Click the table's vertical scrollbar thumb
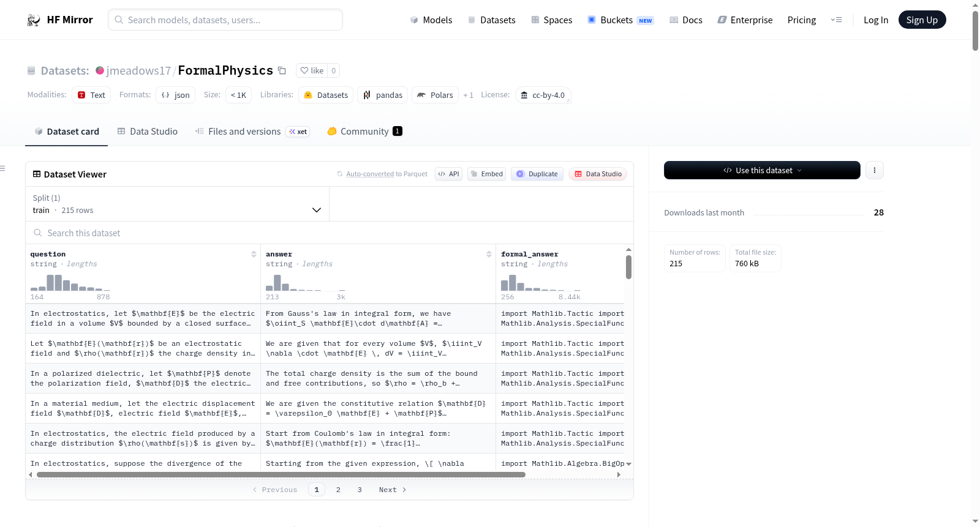The height and width of the screenshot is (527, 980). tap(628, 267)
